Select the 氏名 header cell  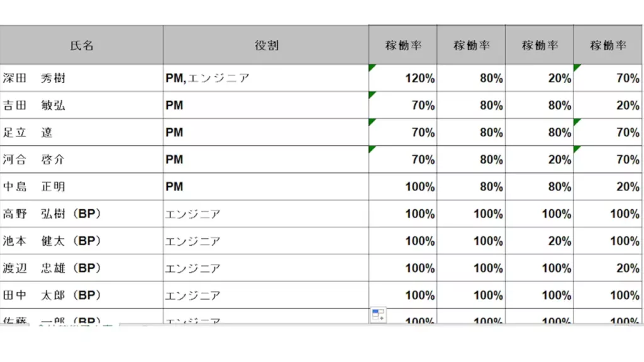tap(82, 45)
